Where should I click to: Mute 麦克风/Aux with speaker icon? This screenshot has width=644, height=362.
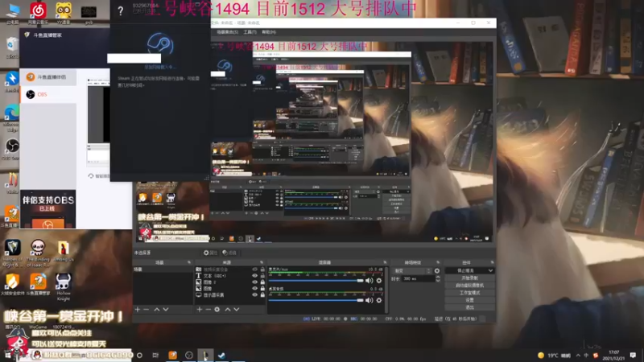click(x=369, y=281)
